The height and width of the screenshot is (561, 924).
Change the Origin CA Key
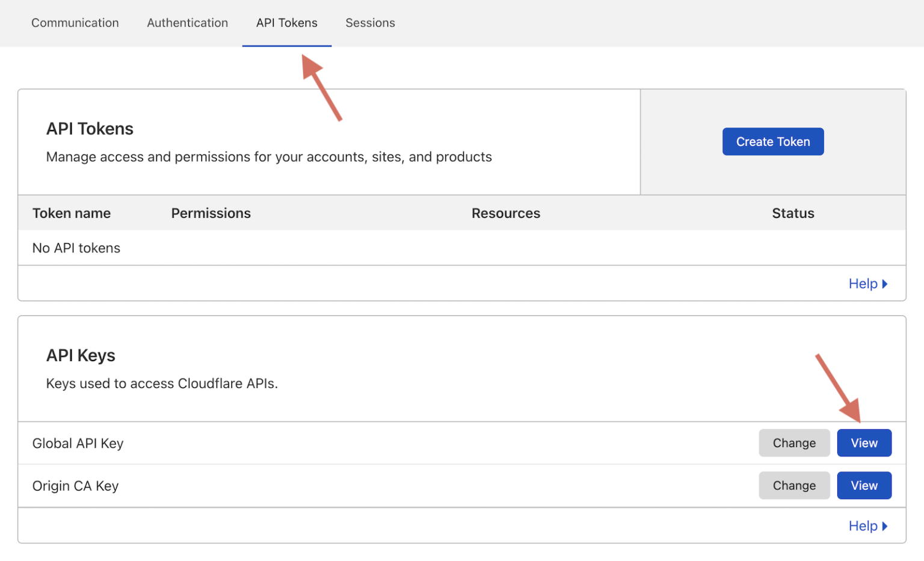[794, 485]
